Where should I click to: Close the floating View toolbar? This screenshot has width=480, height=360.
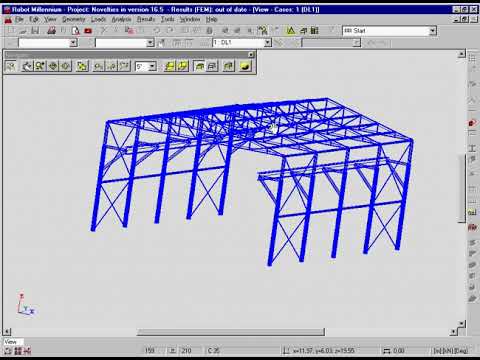[x=251, y=54]
